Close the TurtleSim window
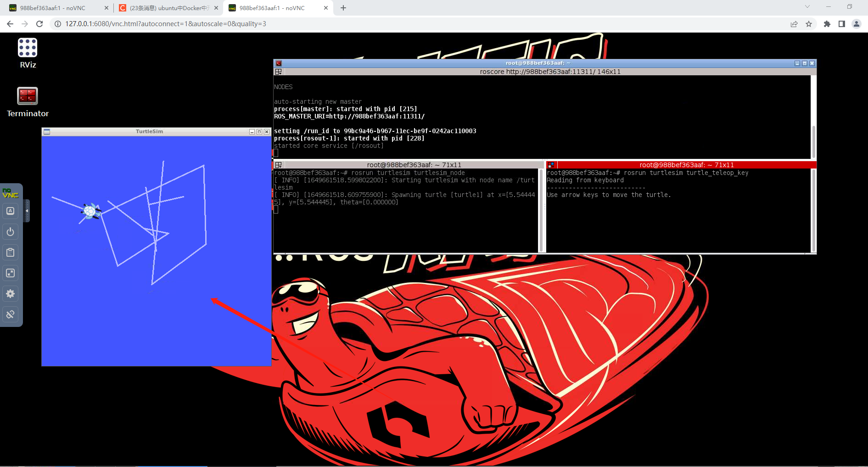This screenshot has height=467, width=868. pyautogui.click(x=267, y=132)
